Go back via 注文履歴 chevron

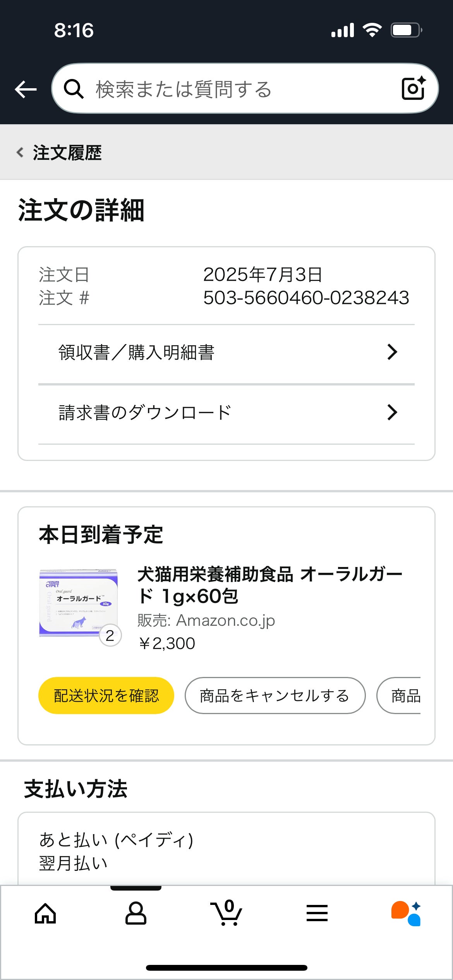(20, 152)
